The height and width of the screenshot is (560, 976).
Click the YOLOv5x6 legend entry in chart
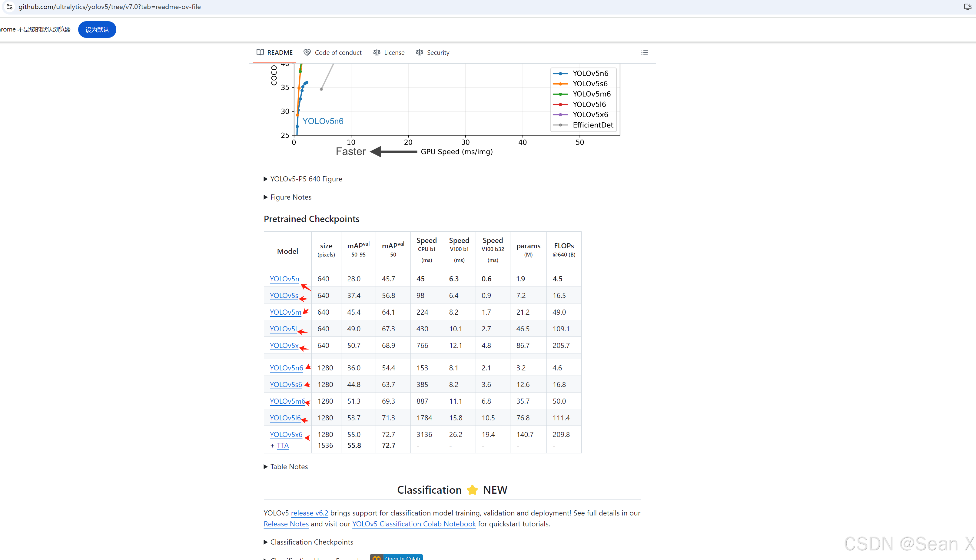pos(581,114)
